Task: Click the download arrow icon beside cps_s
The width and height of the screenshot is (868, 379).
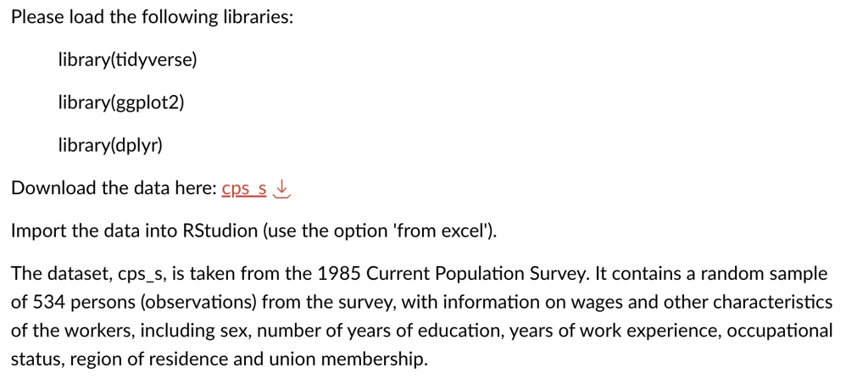Action: click(x=282, y=190)
